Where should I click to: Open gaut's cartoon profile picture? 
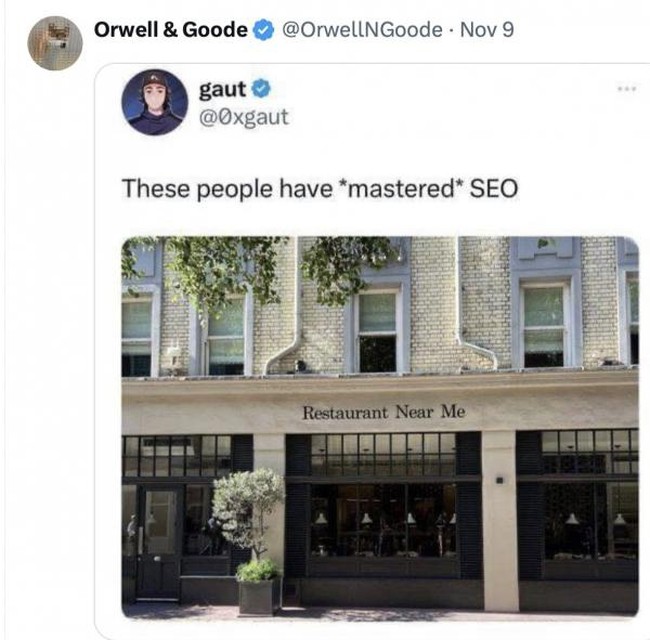pos(155,102)
